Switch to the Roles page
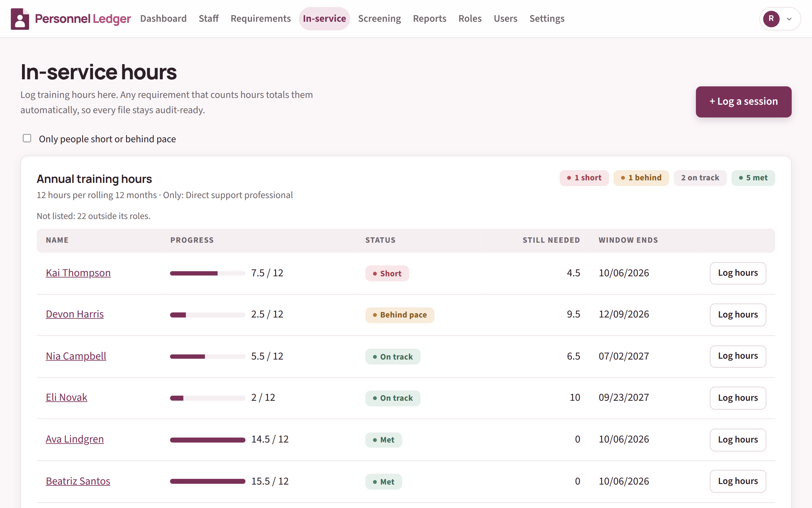812x508 pixels. pyautogui.click(x=470, y=18)
